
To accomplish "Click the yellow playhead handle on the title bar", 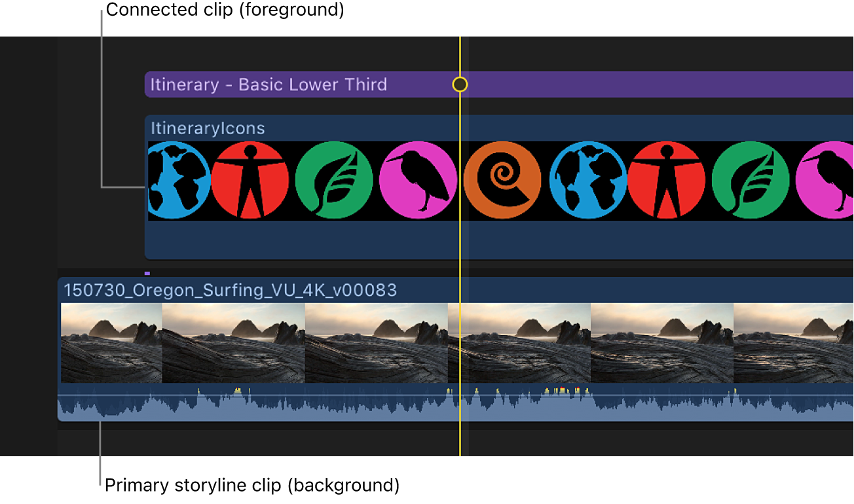I will pos(460,84).
